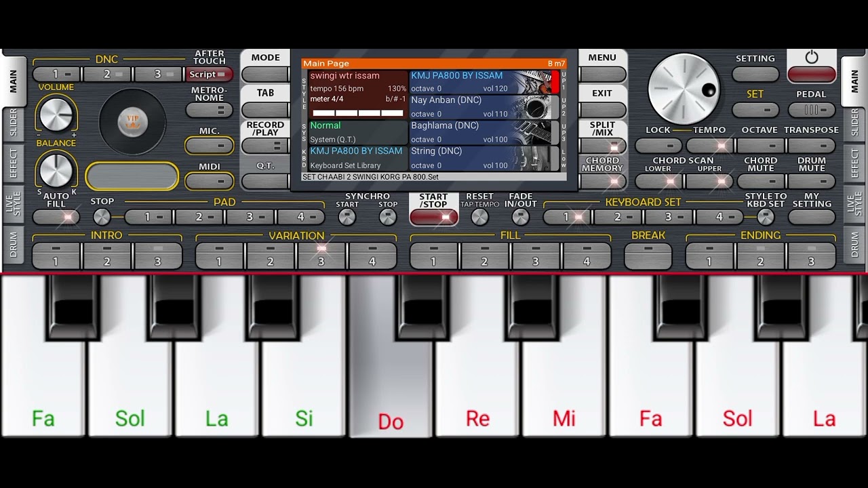Open left EFFECT tab
Image resolution: width=868 pixels, height=488 pixels.
tap(13, 163)
